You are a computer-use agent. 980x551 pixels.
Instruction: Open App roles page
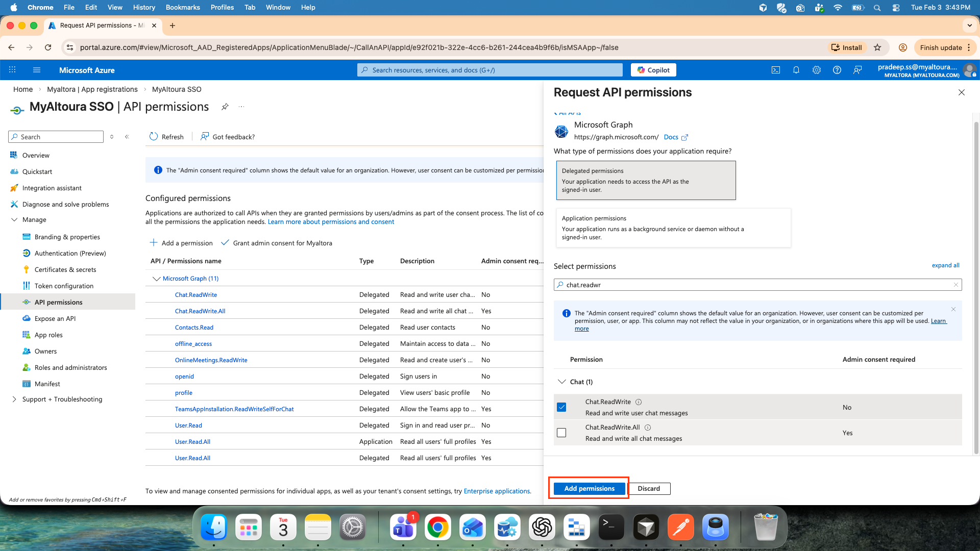(48, 335)
